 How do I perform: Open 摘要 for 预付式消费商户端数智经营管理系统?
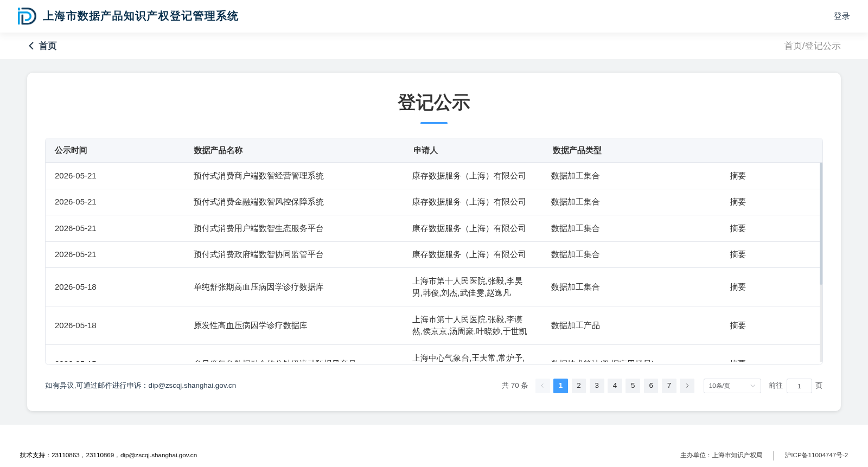(738, 176)
